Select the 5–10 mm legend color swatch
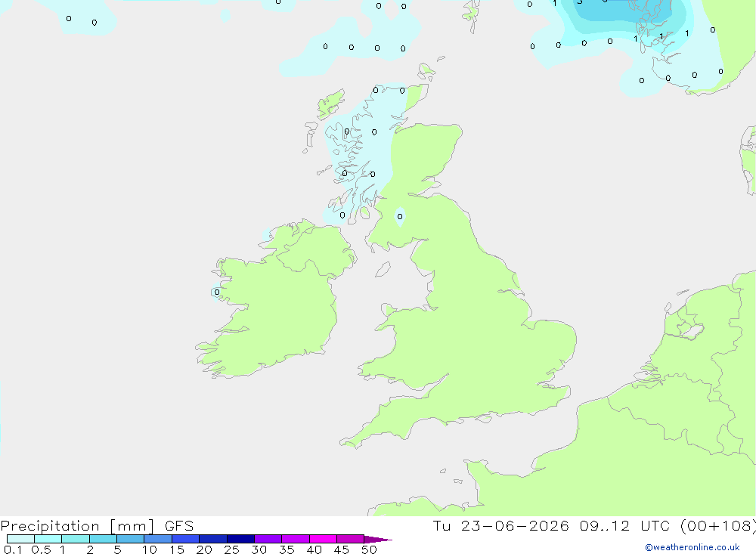 point(131,539)
